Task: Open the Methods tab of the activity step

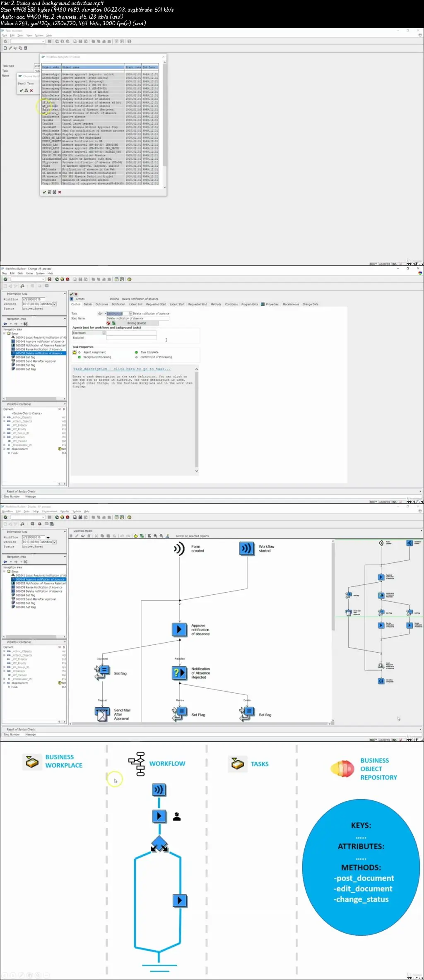Action: click(x=216, y=304)
